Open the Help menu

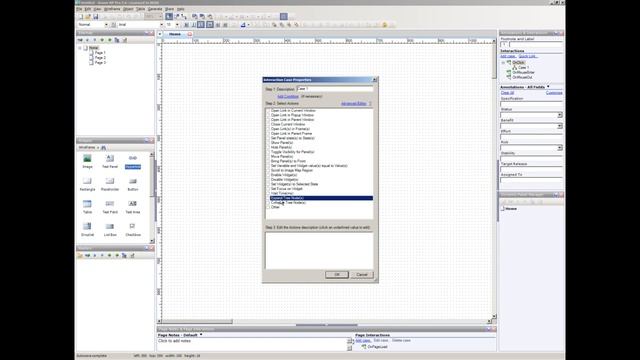tap(180, 9)
